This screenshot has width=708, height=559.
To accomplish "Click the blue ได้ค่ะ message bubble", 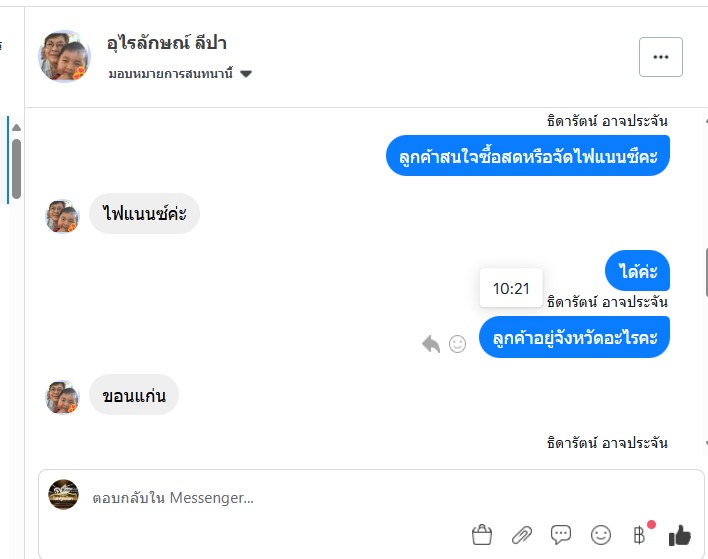I will coord(637,271).
